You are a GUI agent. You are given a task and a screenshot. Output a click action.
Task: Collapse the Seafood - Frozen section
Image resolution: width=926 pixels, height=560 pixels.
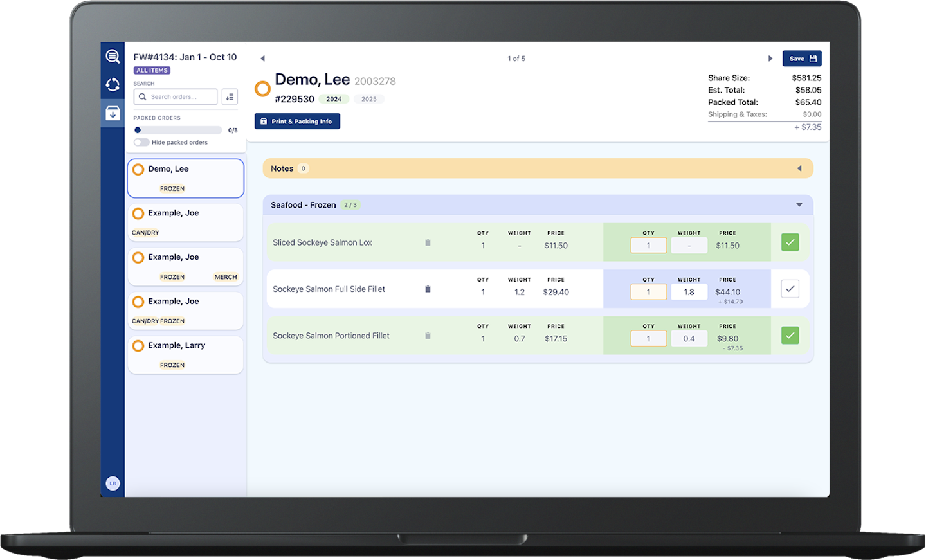point(799,205)
